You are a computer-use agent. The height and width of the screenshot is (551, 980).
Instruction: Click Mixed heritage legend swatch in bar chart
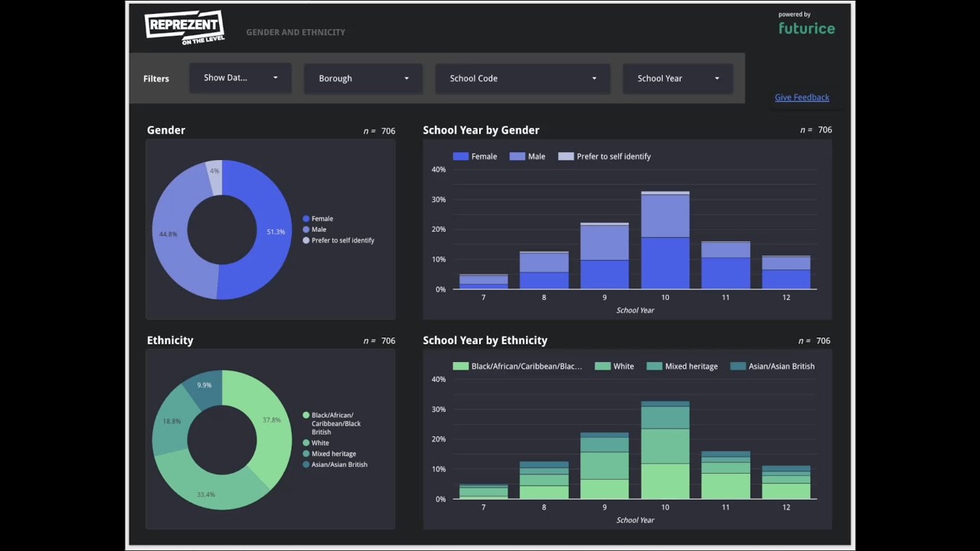(x=655, y=367)
